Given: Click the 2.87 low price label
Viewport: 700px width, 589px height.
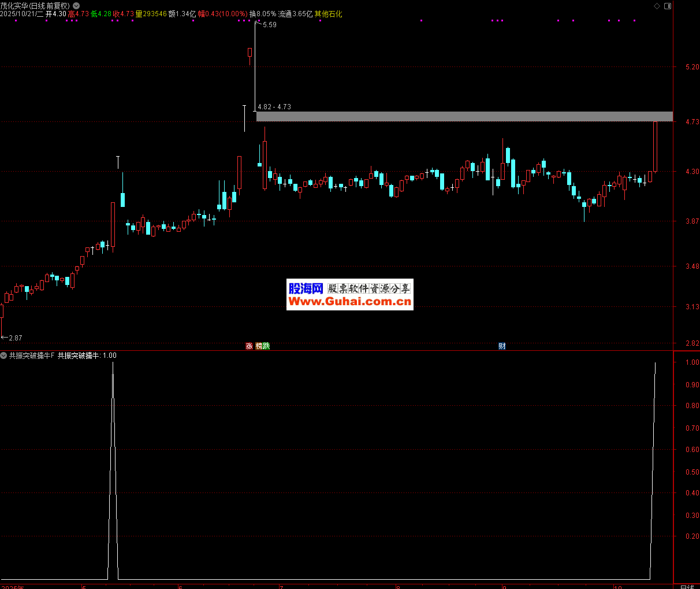Looking at the screenshot, I should pyautogui.click(x=15, y=338).
